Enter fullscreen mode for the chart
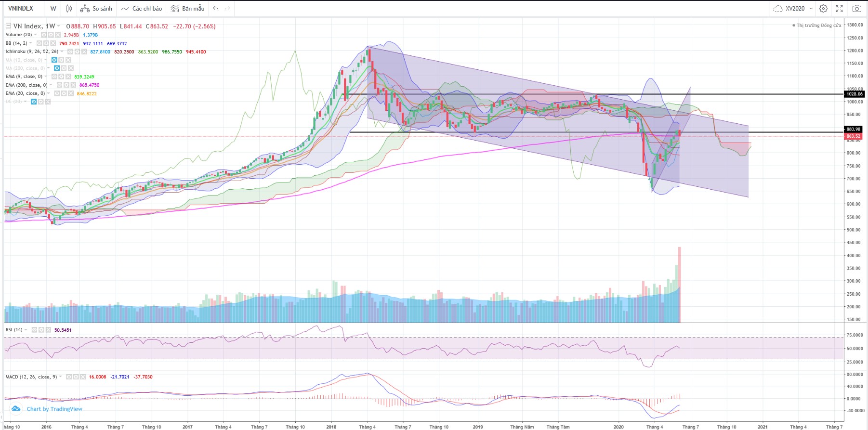868x430 pixels. 840,9
